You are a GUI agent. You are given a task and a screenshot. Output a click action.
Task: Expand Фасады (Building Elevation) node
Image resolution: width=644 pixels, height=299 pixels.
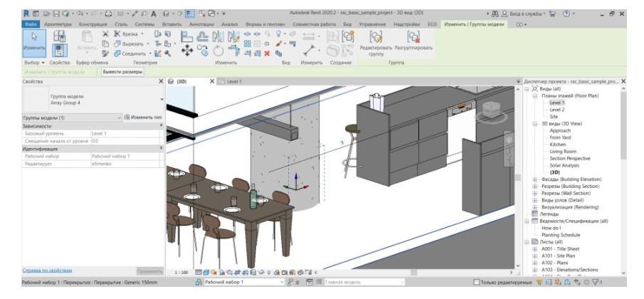click(535, 179)
